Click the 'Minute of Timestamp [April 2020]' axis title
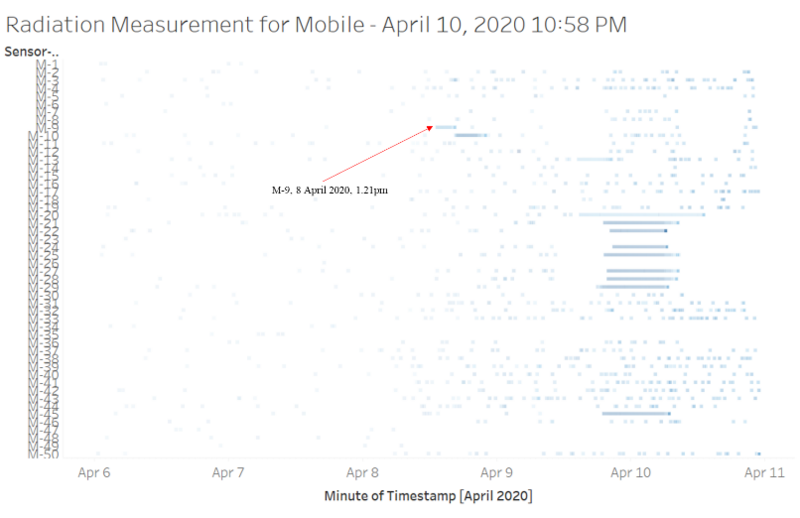Viewport: 800px width, 518px height. 428,496
